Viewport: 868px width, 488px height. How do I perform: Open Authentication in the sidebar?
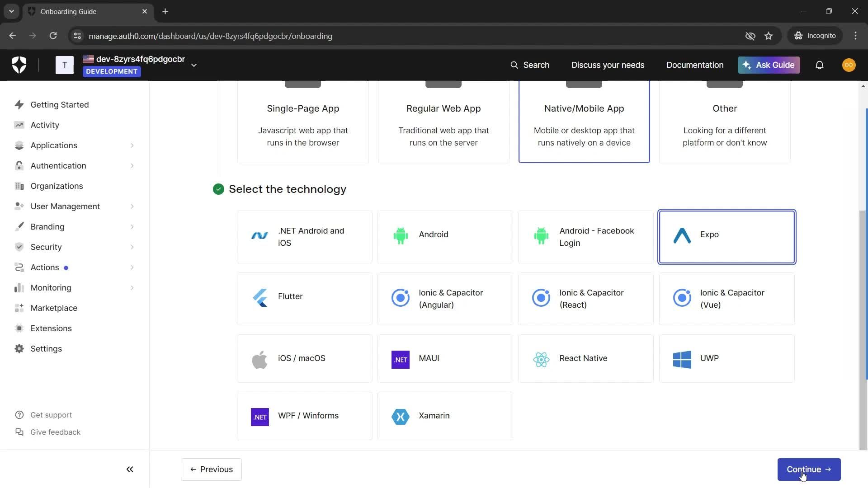tap(58, 166)
